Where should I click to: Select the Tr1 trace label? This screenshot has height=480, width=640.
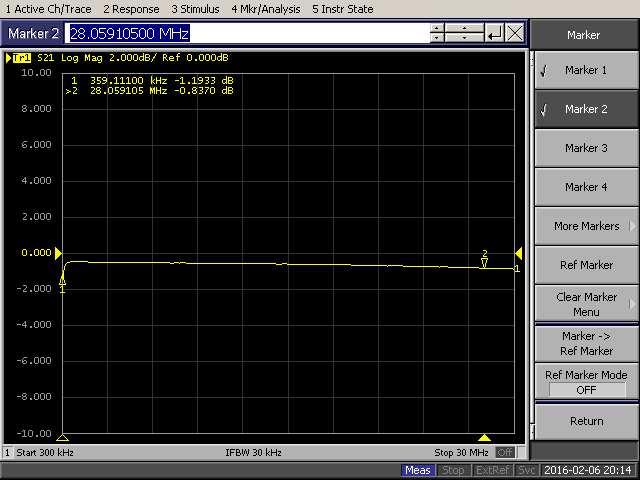pyautogui.click(x=22, y=58)
